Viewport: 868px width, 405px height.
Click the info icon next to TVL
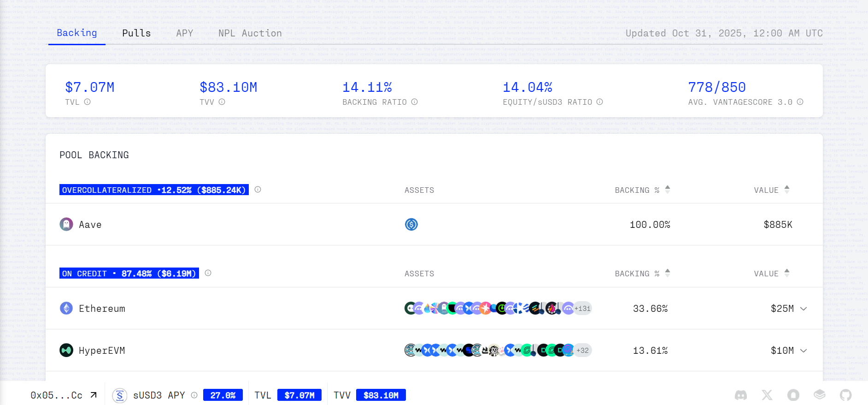click(88, 102)
